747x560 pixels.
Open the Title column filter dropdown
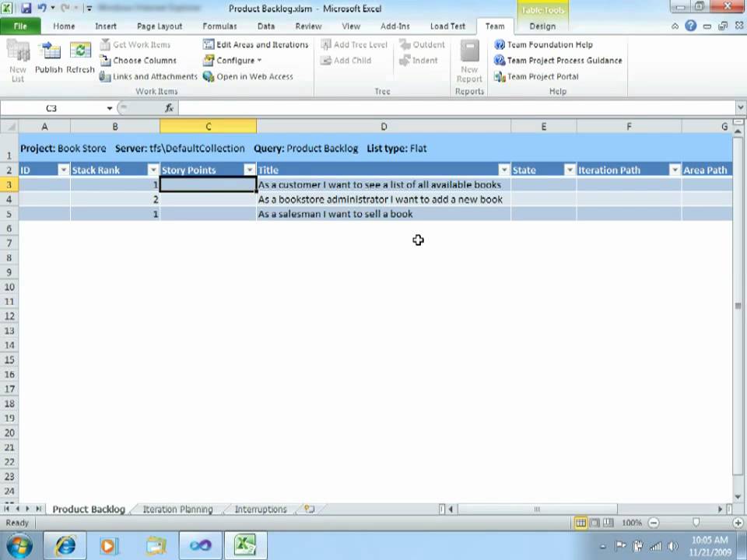[x=504, y=170]
